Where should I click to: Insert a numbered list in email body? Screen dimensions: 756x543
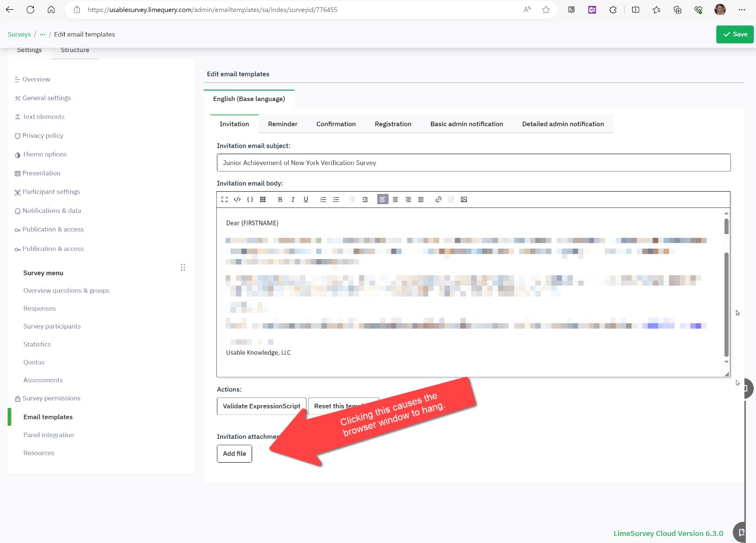[323, 199]
